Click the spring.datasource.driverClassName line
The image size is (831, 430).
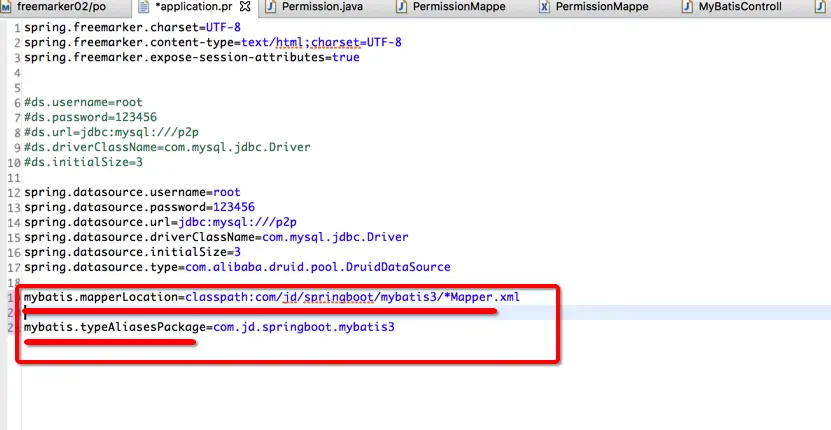point(216,237)
